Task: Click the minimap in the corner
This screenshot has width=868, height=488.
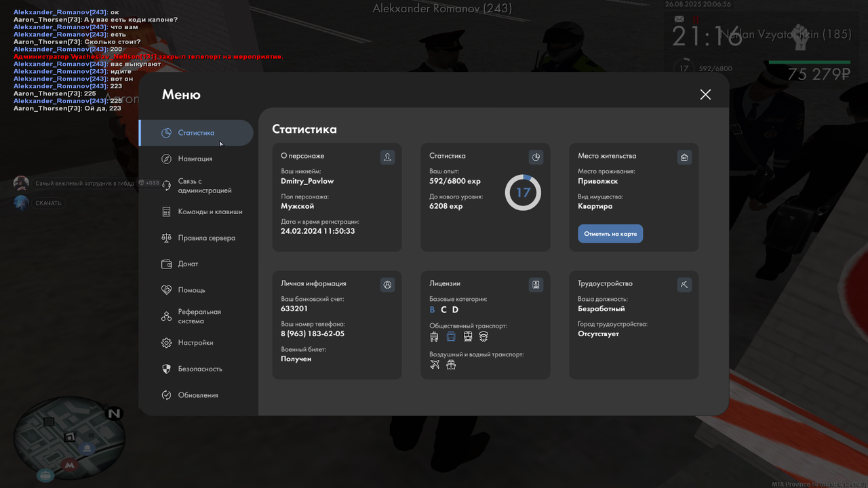Action: (69, 439)
